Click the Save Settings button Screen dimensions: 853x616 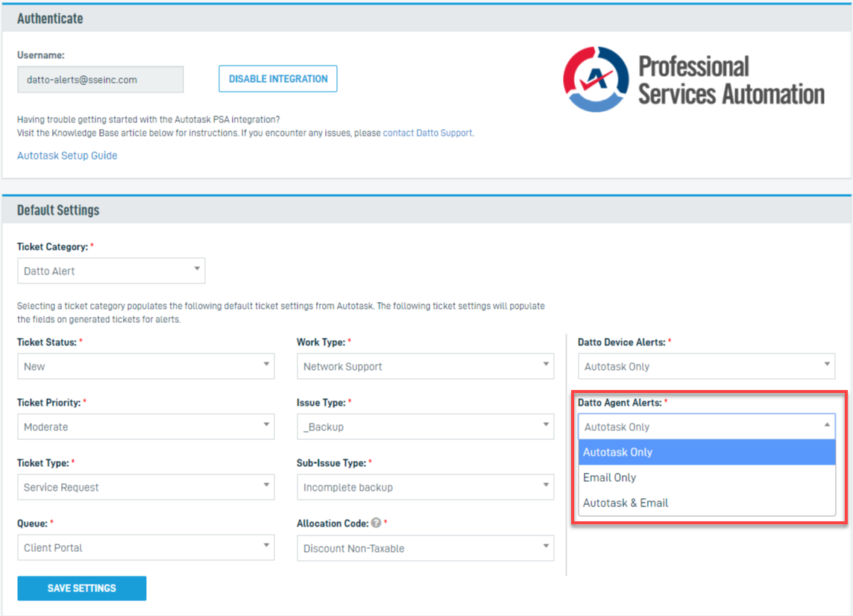coord(81,588)
